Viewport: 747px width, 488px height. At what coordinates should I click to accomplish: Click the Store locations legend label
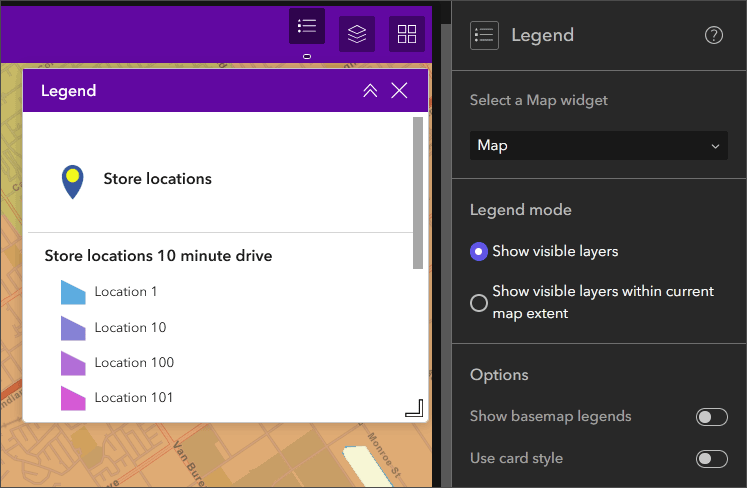tap(158, 179)
